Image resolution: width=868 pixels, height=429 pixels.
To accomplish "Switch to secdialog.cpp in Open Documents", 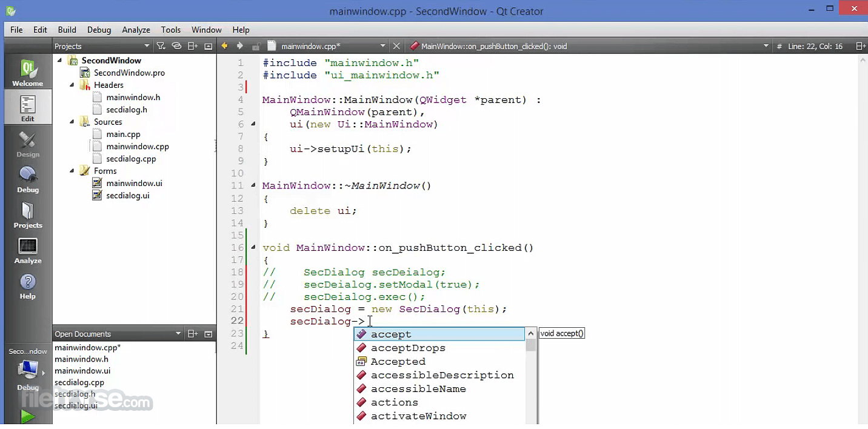I will (x=79, y=382).
